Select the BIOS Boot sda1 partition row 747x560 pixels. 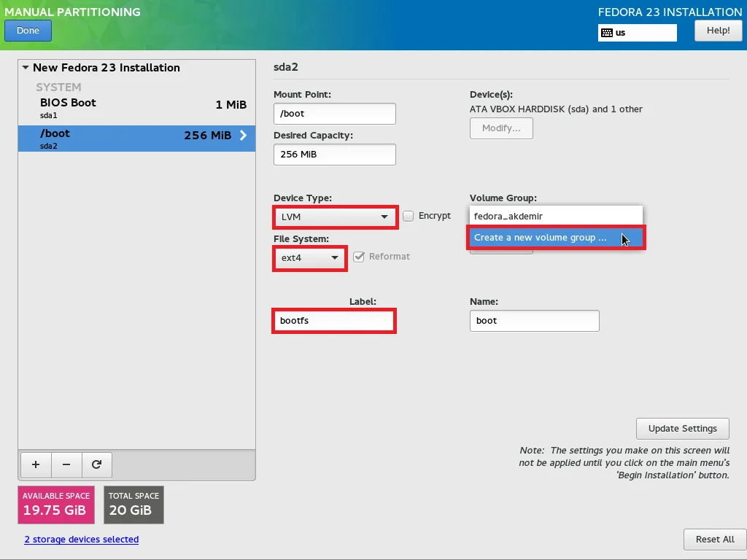(136, 109)
